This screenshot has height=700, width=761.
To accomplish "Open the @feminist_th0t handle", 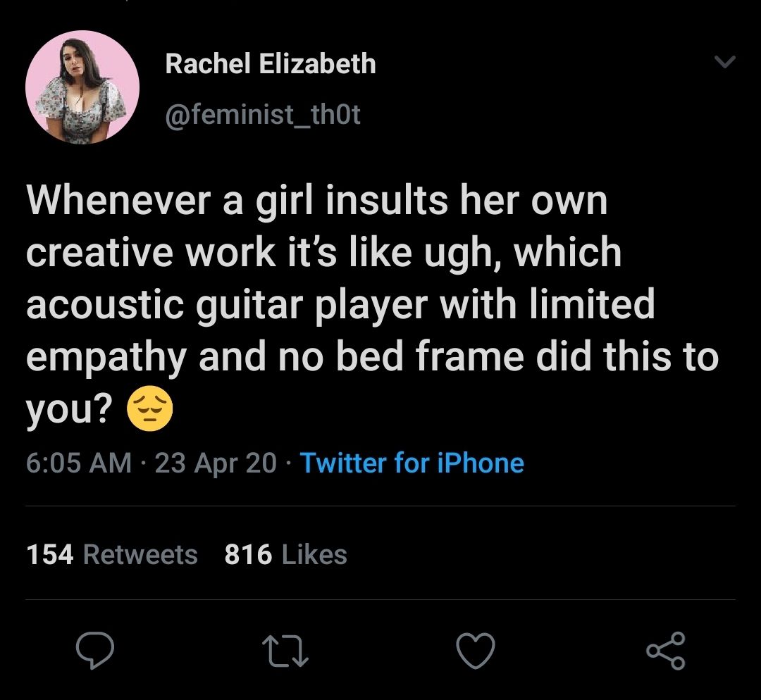I will point(263,114).
